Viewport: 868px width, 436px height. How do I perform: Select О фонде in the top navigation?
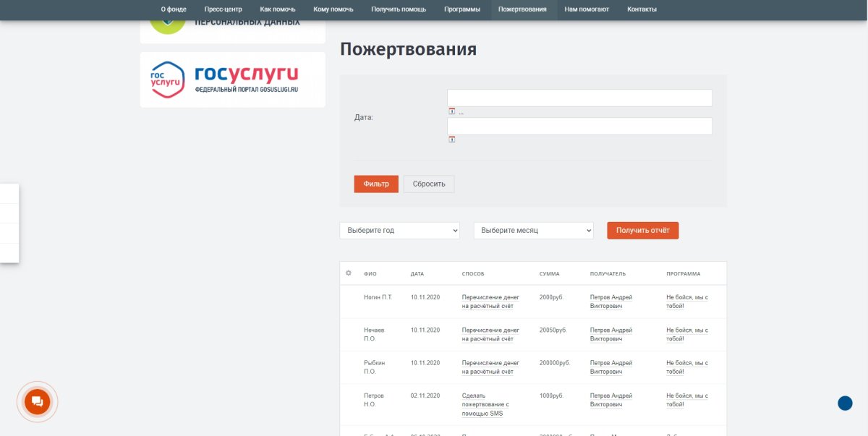[171, 9]
